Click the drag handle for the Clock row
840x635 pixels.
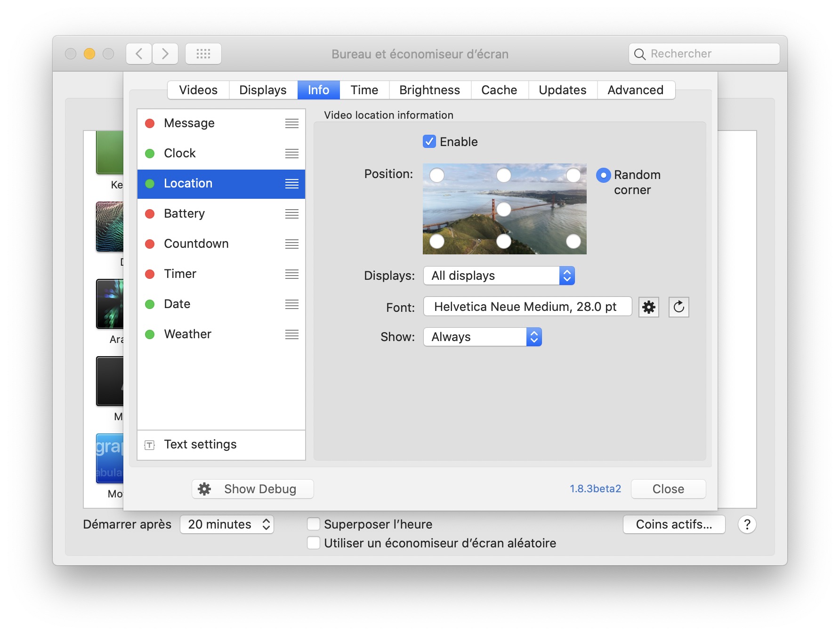(292, 154)
